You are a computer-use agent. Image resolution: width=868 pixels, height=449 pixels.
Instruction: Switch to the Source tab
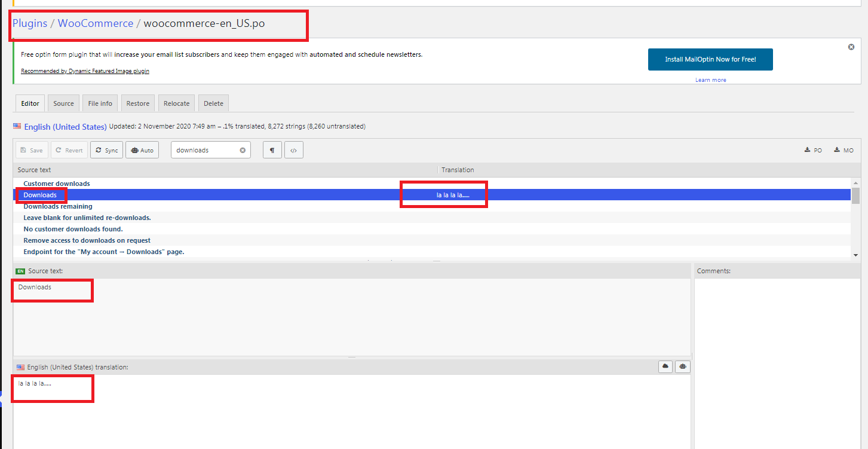63,103
